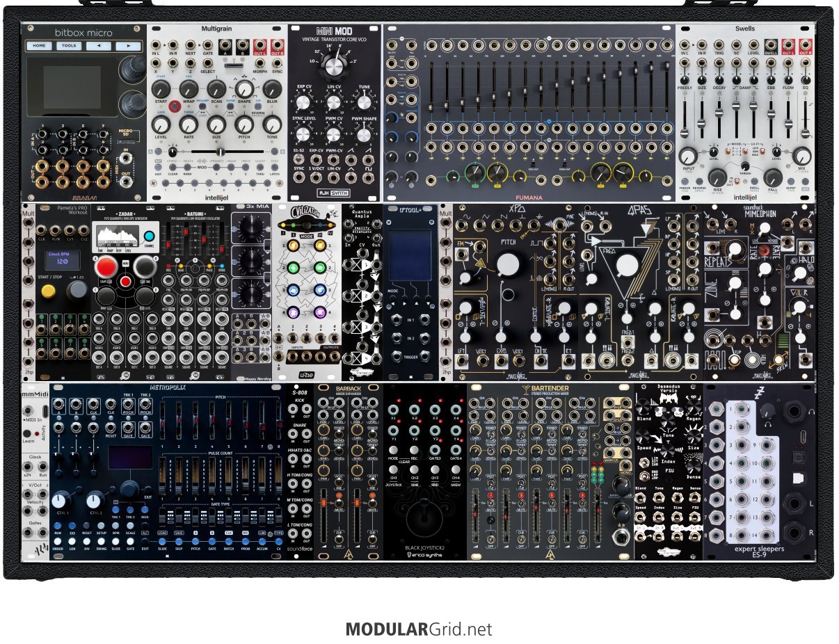Screen dimensions: 839x644
Task: Open the MODULARGrid.net link
Action: pyautogui.click(x=419, y=629)
